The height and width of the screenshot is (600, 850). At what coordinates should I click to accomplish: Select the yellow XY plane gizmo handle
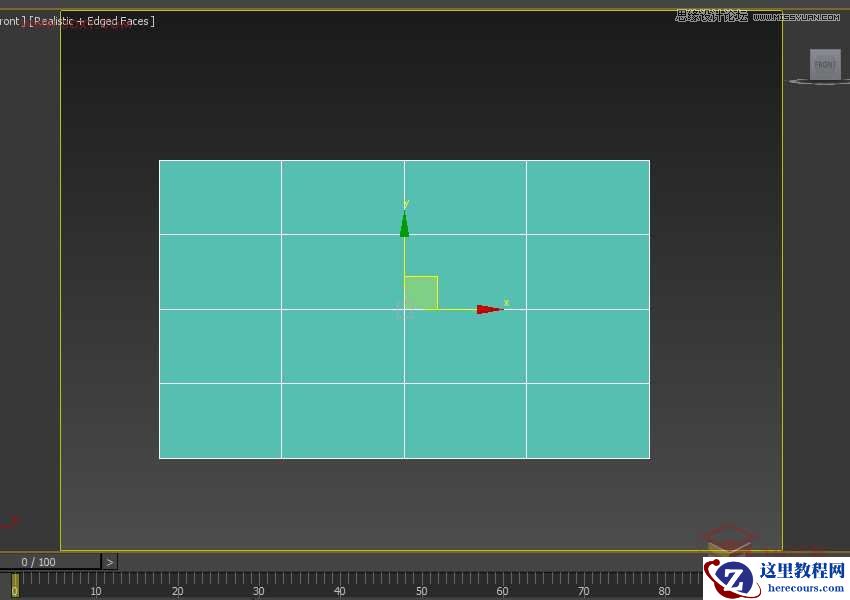click(x=421, y=293)
